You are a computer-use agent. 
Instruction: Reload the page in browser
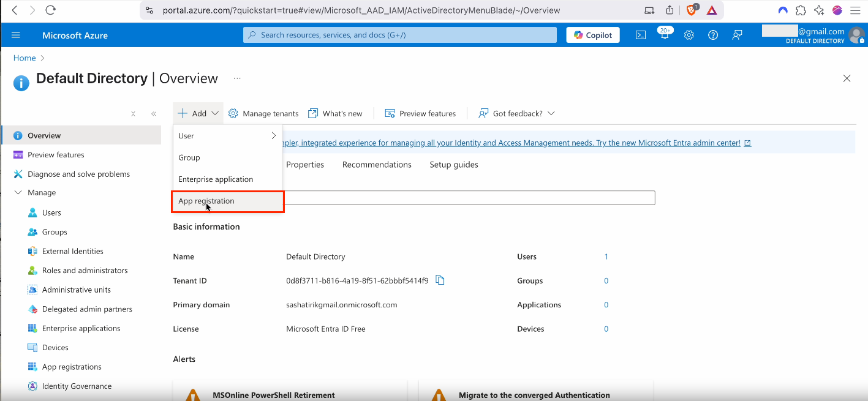tap(50, 10)
